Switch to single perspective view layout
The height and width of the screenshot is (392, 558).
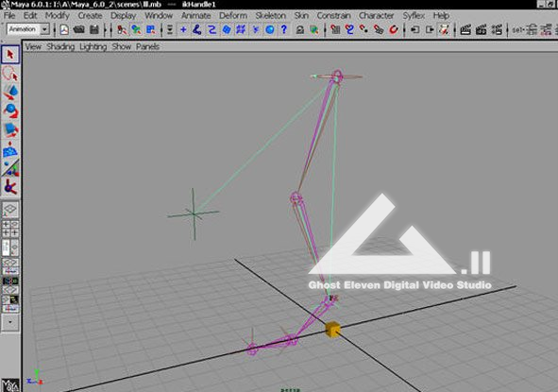10,210
